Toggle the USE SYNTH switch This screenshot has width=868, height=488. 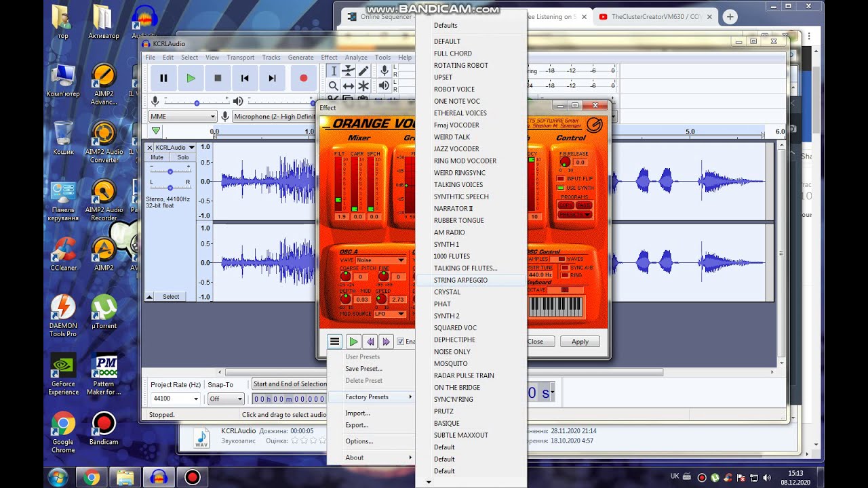click(x=561, y=188)
